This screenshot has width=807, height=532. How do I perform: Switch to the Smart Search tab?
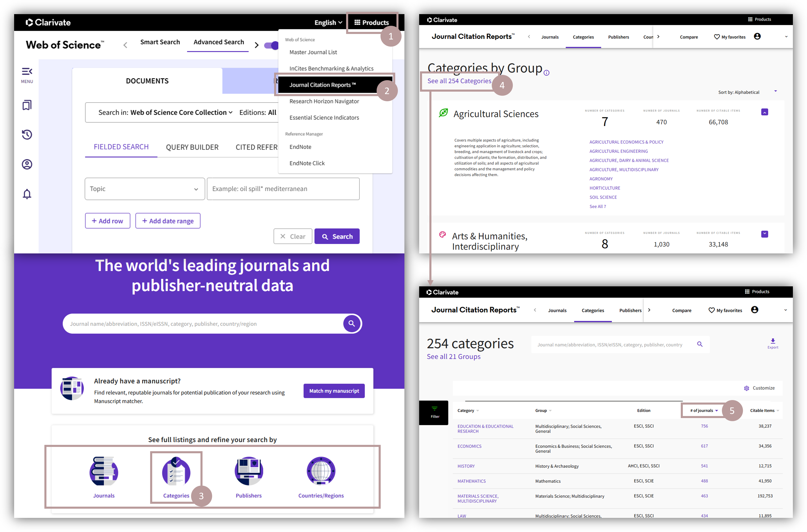pos(160,42)
